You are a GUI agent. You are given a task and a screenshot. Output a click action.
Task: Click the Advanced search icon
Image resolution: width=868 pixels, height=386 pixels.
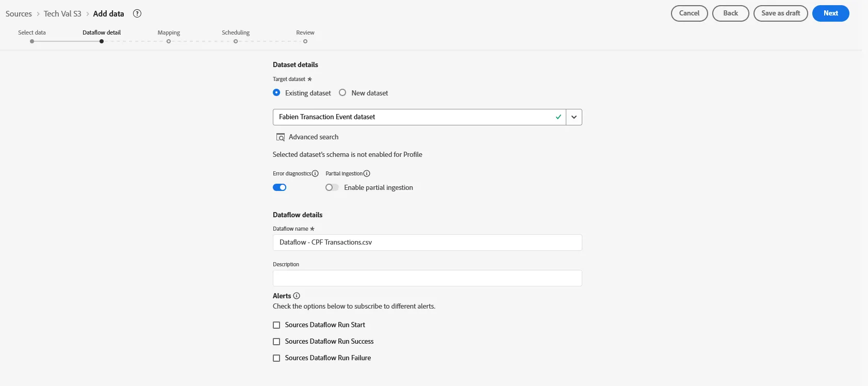[281, 137]
